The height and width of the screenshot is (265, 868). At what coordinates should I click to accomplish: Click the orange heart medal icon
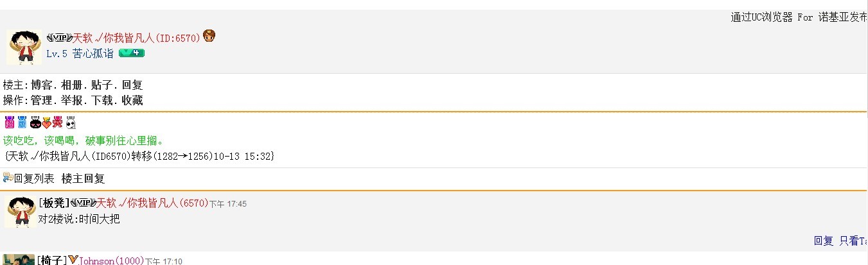pyautogui.click(x=46, y=123)
